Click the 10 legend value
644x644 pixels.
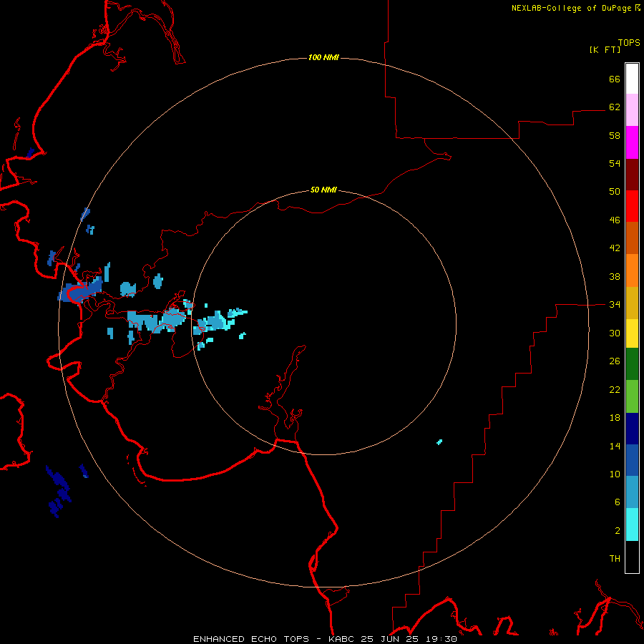(x=615, y=474)
